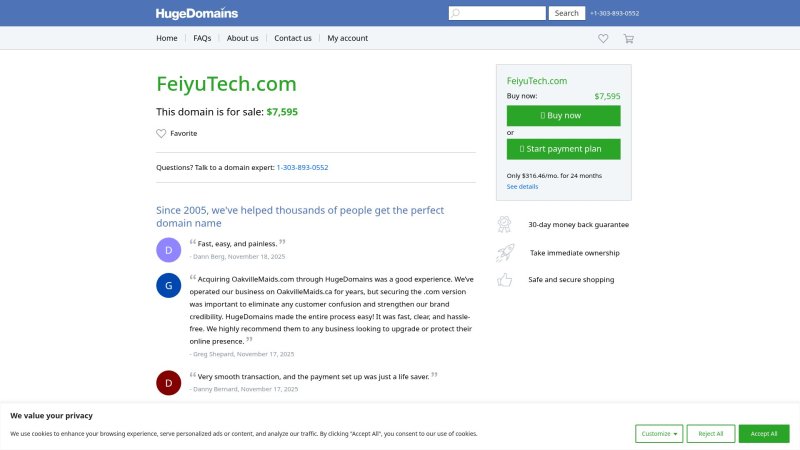Toggle Favorite heart for FeiyuTech.com
The width and height of the screenshot is (800, 450).
point(161,133)
